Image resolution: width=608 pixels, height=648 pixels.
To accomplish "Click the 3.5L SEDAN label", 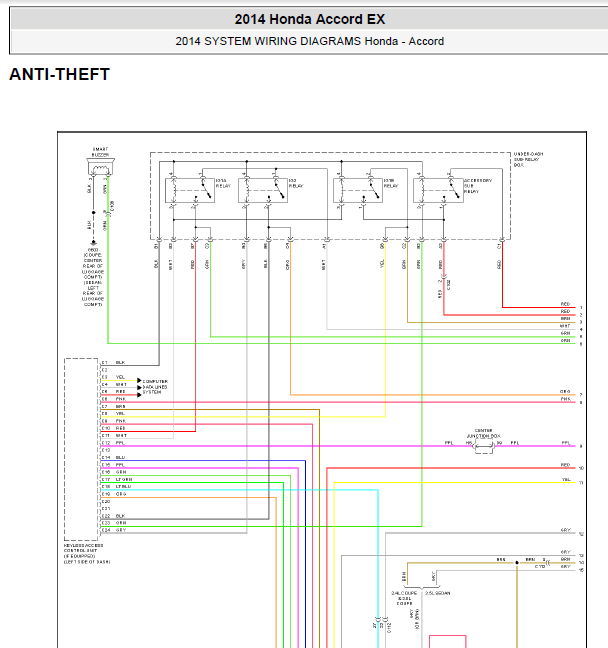I will 438,593.
